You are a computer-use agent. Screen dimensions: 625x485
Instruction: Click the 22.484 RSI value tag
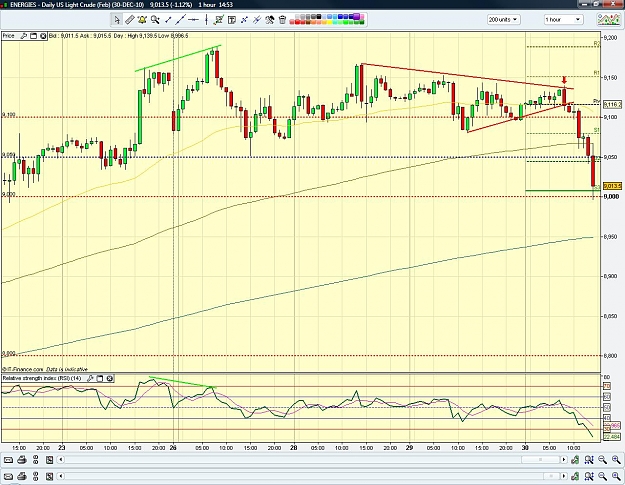click(612, 437)
